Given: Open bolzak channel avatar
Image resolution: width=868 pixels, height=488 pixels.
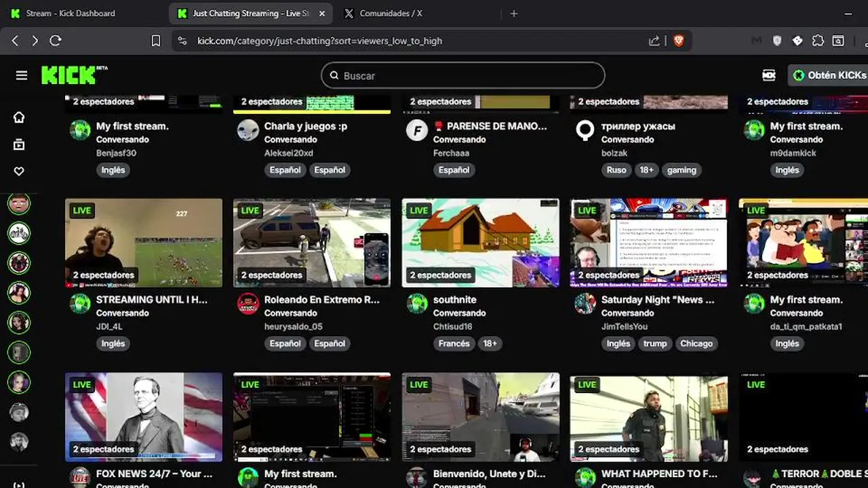Looking at the screenshot, I should [x=585, y=130].
